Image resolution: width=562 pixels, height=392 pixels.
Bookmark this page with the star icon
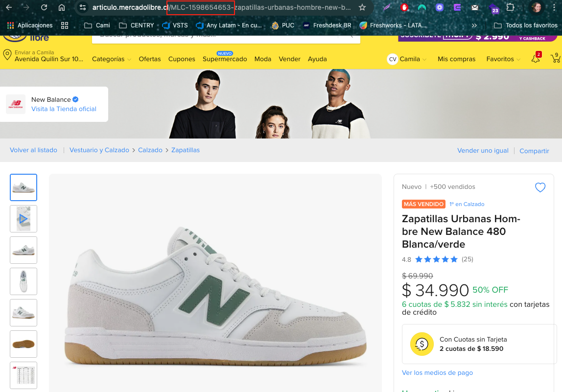[362, 7]
